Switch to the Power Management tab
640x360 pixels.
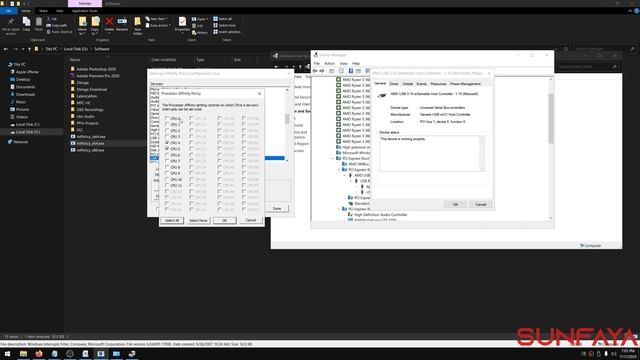click(x=465, y=84)
